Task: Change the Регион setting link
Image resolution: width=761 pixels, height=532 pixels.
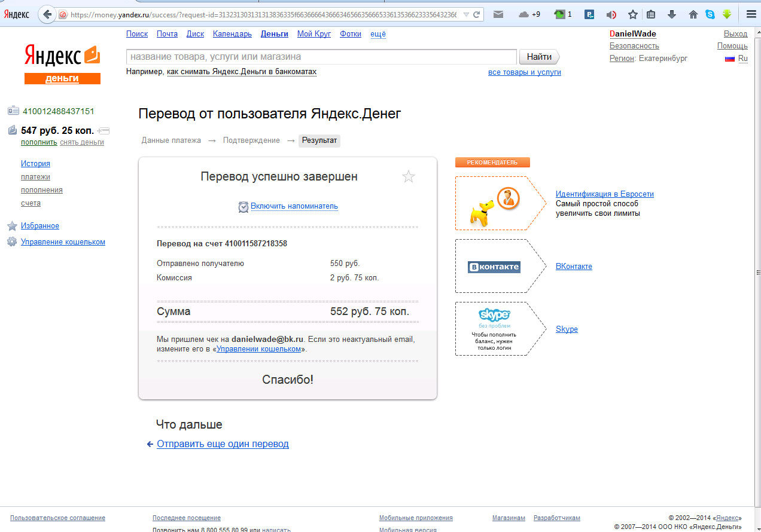Action: (622, 59)
